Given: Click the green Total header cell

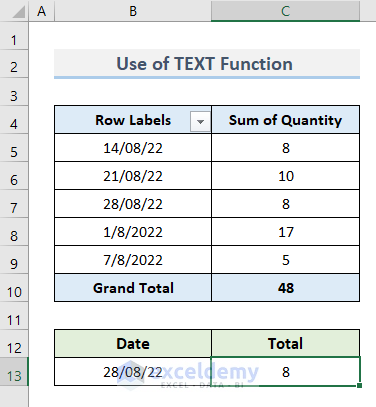Looking at the screenshot, I should click(286, 344).
